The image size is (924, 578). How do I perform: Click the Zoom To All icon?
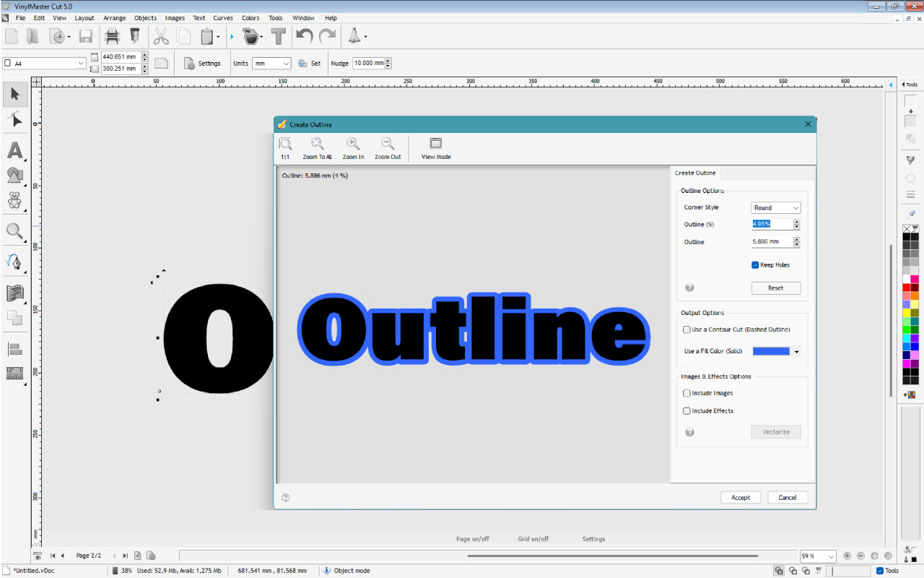pos(317,144)
